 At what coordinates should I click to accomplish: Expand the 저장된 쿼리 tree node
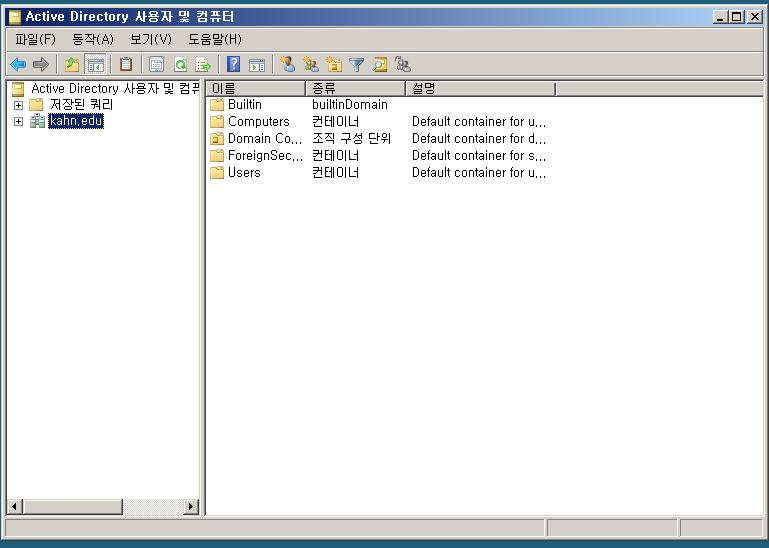(x=19, y=105)
